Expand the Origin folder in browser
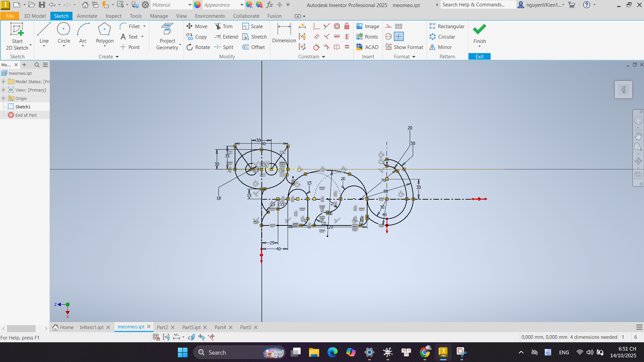The width and height of the screenshot is (644, 362). click(x=4, y=98)
